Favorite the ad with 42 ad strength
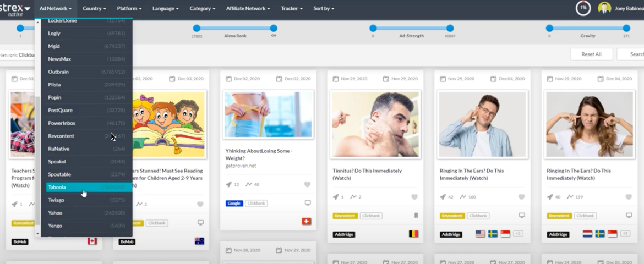 tap(522, 197)
